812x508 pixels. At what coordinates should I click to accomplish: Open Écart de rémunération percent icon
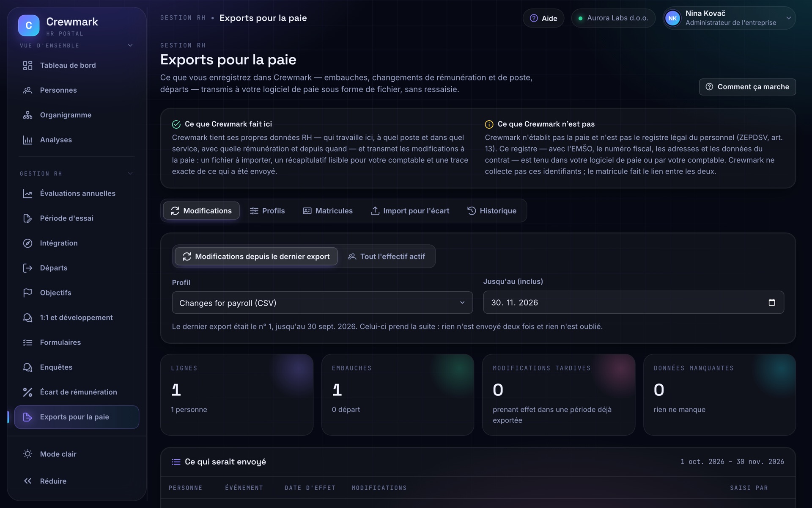point(27,392)
